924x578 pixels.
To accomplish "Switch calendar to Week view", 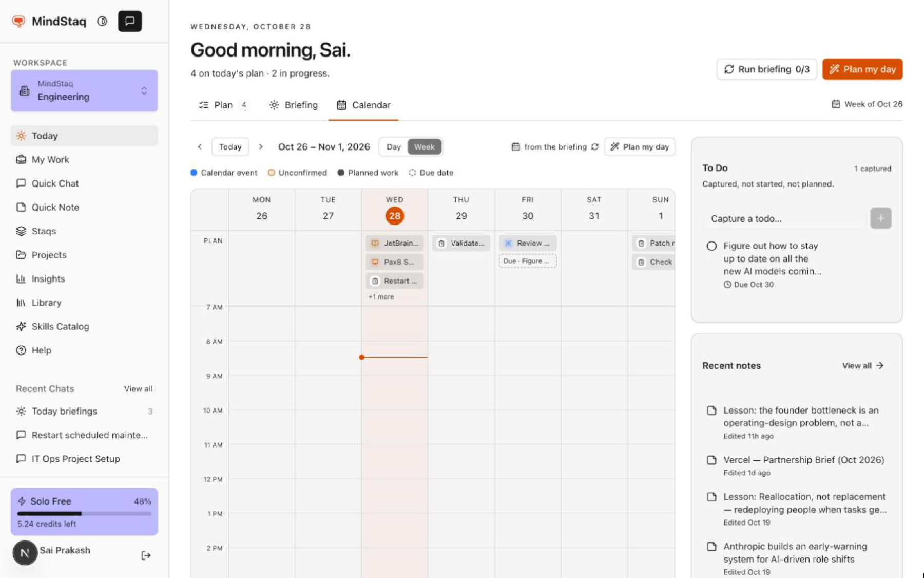I will [x=425, y=147].
